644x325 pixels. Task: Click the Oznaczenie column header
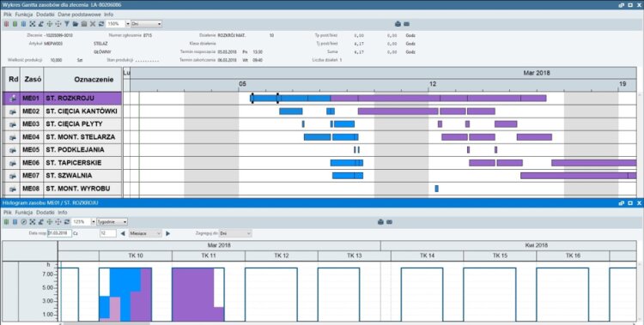tap(83, 80)
